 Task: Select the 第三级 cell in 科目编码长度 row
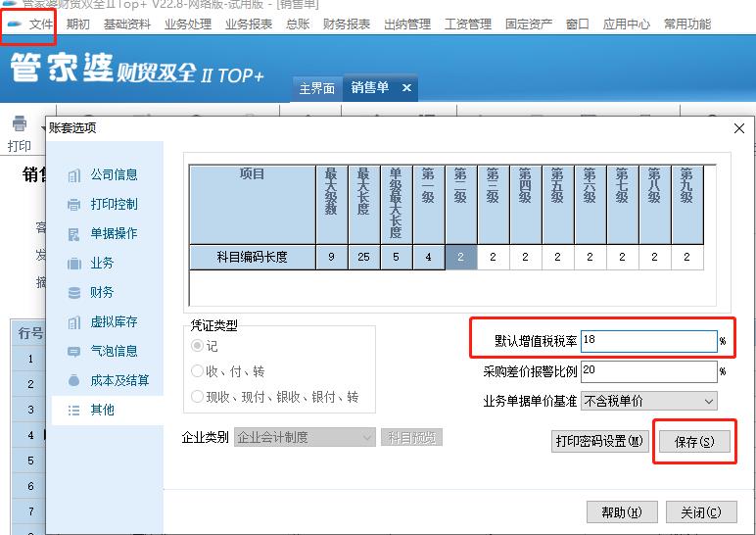[x=494, y=257]
